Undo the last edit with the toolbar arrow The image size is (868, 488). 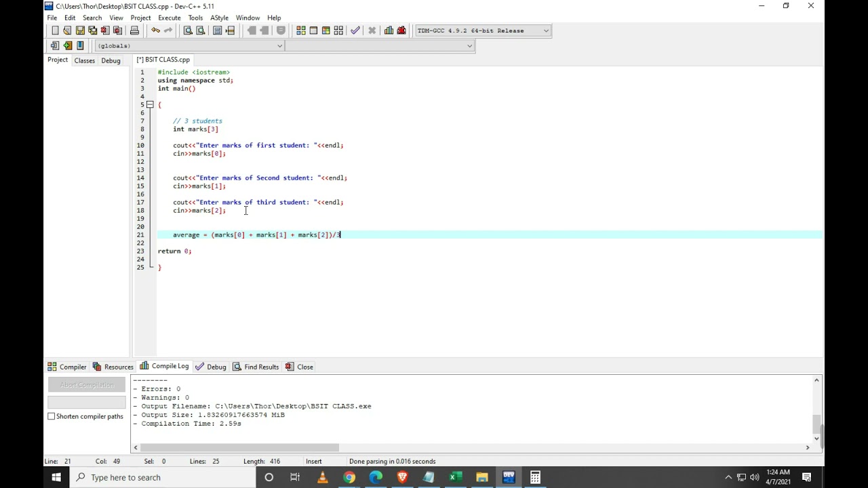click(155, 30)
